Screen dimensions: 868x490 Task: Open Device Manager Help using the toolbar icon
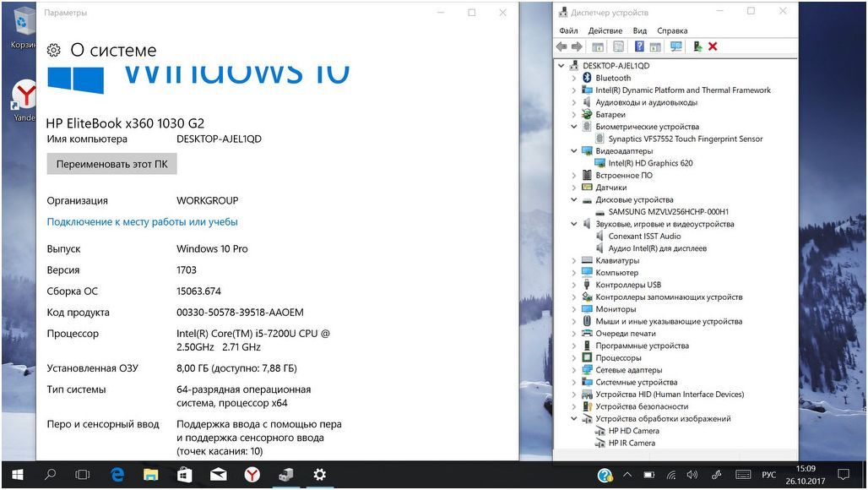click(639, 46)
